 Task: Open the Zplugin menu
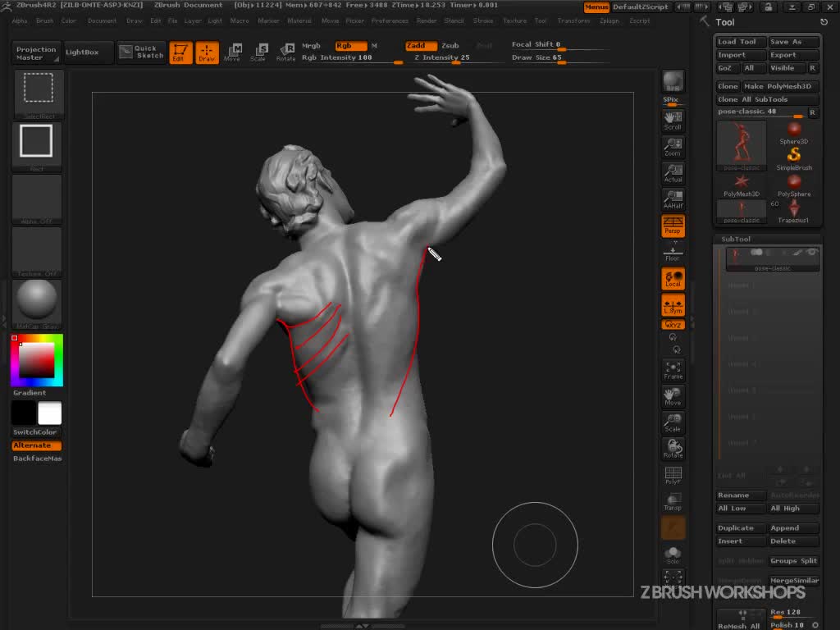609,21
